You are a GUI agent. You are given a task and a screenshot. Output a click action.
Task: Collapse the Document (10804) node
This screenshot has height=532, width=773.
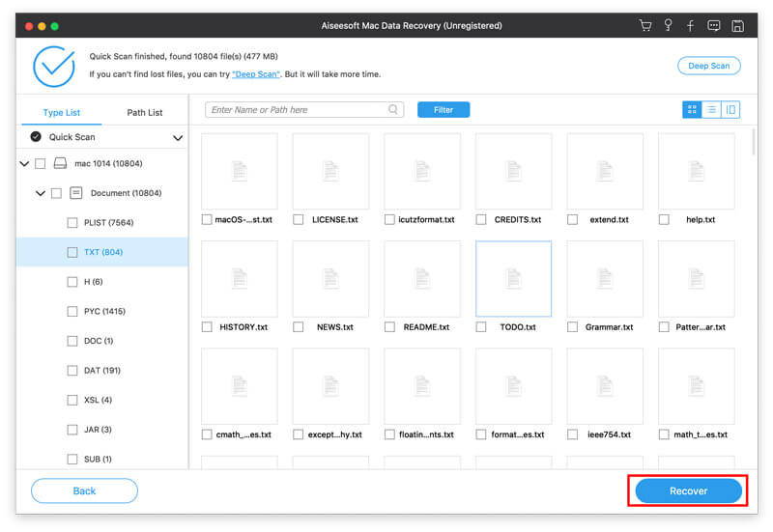tap(41, 193)
